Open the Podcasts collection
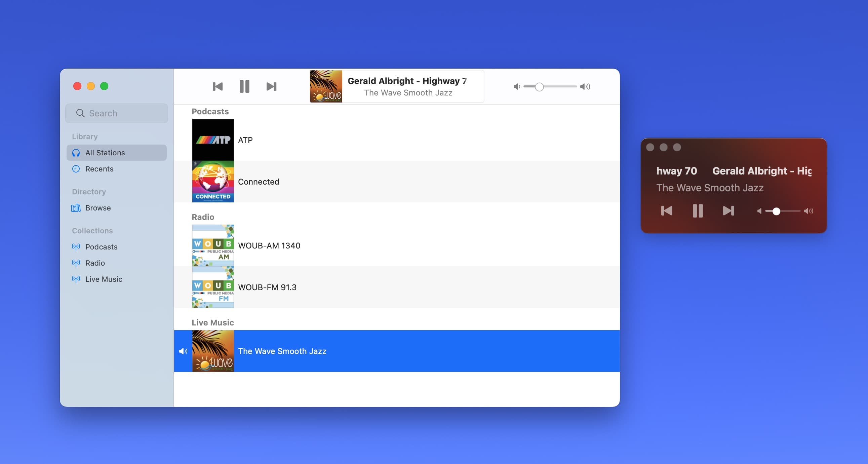 101,247
